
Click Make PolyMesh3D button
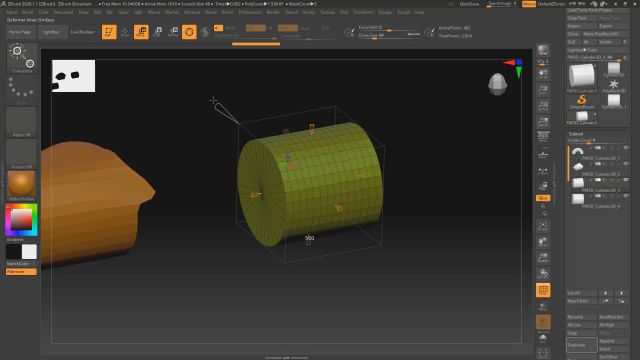coord(605,34)
